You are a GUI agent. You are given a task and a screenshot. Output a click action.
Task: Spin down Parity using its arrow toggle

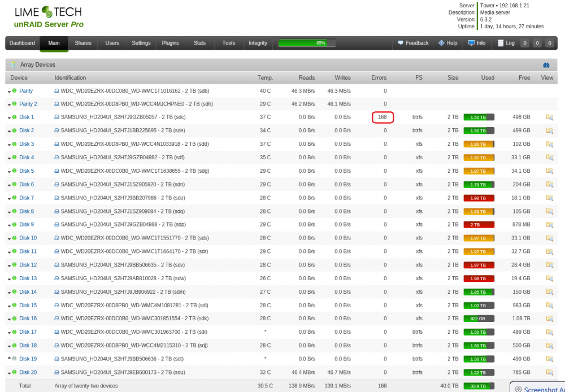pyautogui.click(x=10, y=92)
